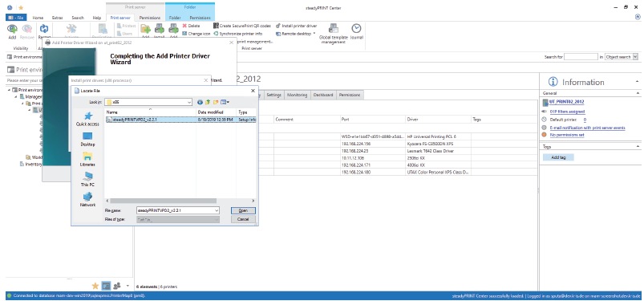
Task: Open the Folder ribbon tab
Action: (x=175, y=18)
